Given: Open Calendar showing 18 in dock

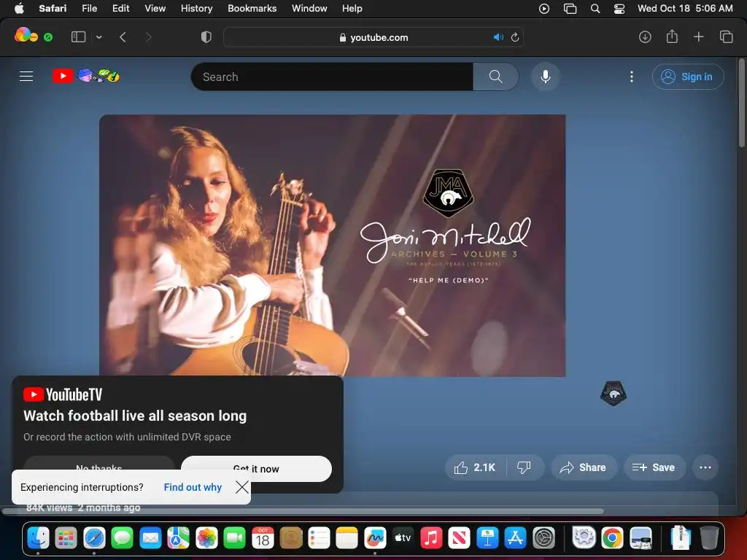Looking at the screenshot, I should (x=263, y=538).
